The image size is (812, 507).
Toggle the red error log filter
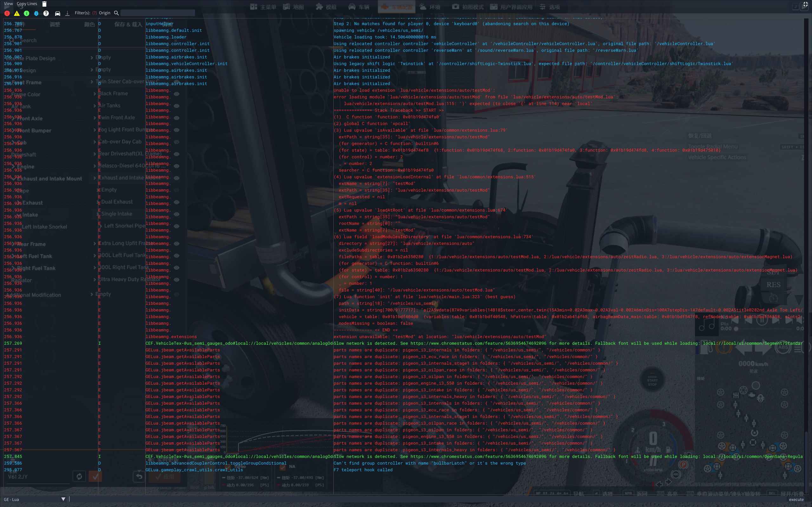pyautogui.click(x=7, y=13)
